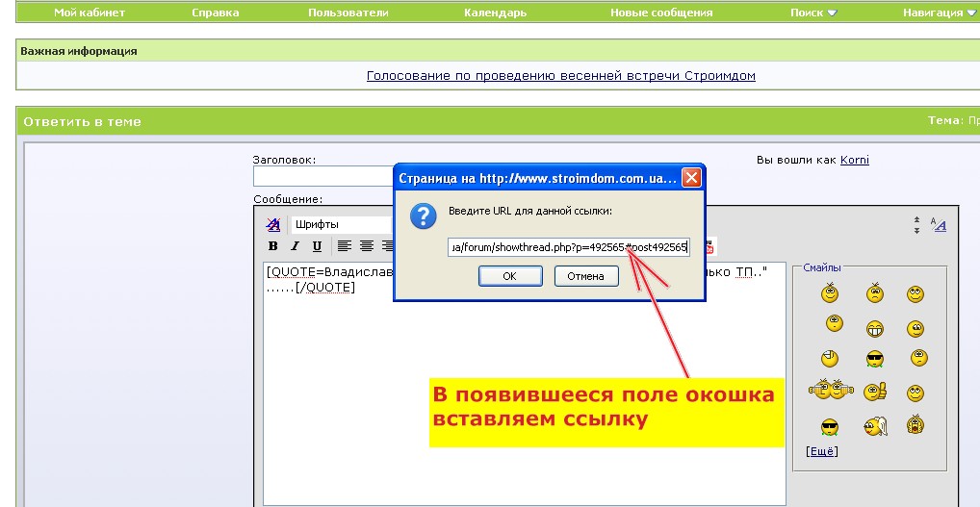The width and height of the screenshot is (980, 507).
Task: Click the remove formatting icon
Action: pyautogui.click(x=273, y=224)
